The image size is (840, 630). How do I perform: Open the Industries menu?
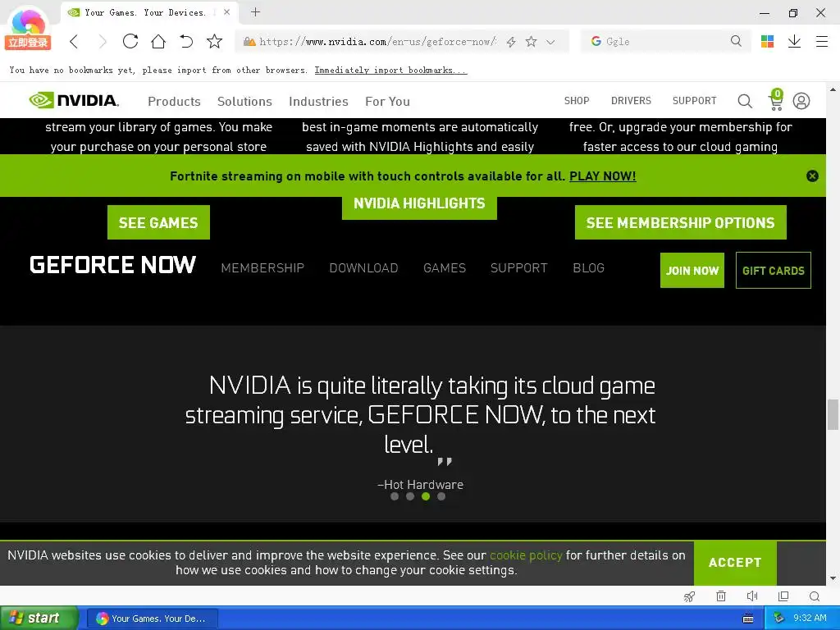pyautogui.click(x=318, y=101)
